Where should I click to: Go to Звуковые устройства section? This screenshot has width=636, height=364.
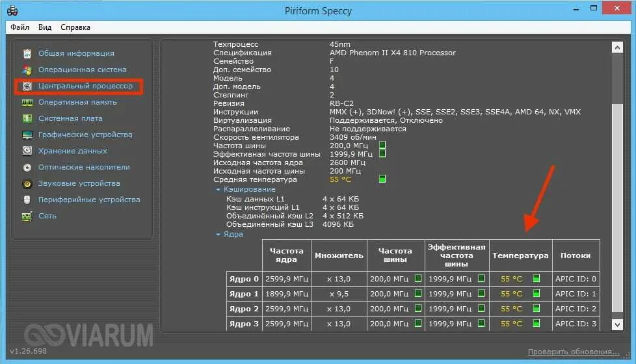coord(79,183)
